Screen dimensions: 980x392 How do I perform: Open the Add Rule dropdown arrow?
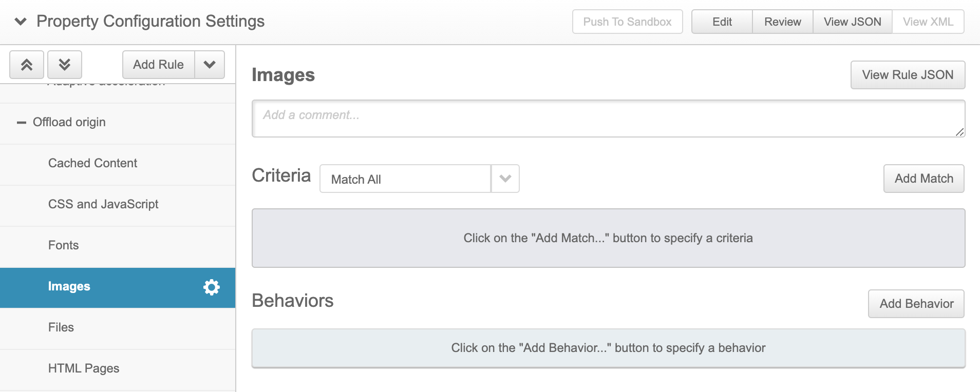[210, 65]
